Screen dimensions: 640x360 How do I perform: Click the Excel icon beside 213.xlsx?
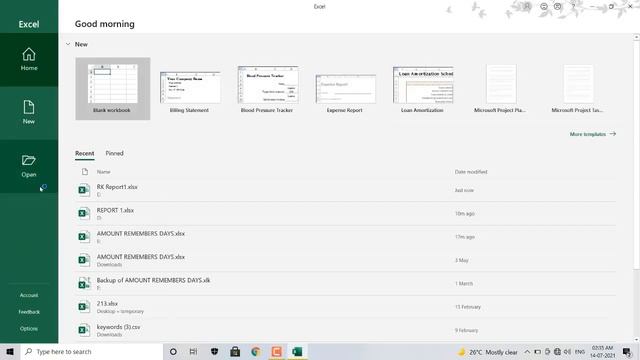[x=84, y=307]
